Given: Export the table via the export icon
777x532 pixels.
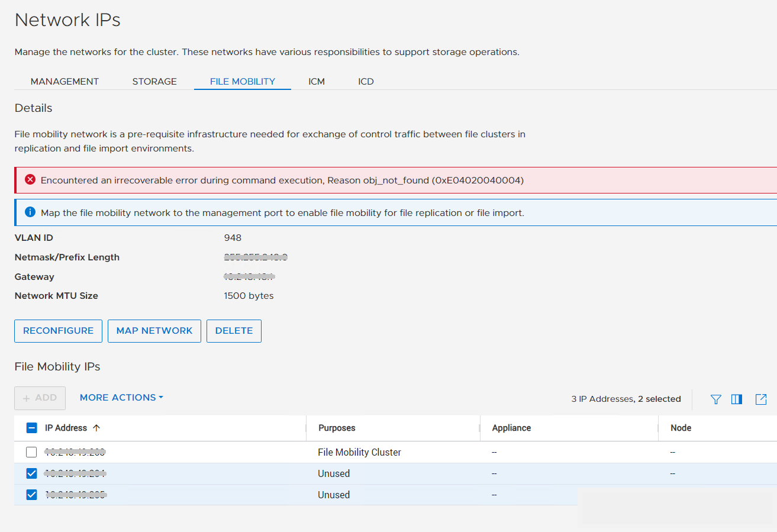Looking at the screenshot, I should [761, 399].
